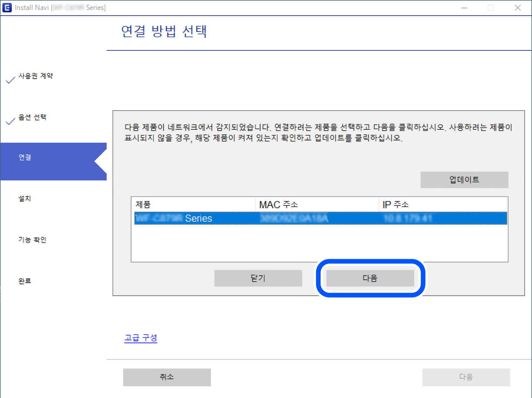The image size is (532, 398).
Task: Go to the 설치 step in sidebar
Action: 25,199
